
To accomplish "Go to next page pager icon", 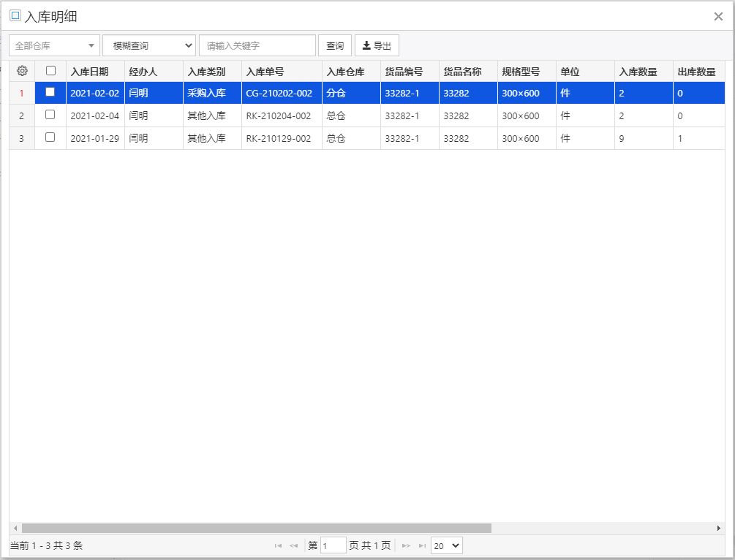I will 406,545.
